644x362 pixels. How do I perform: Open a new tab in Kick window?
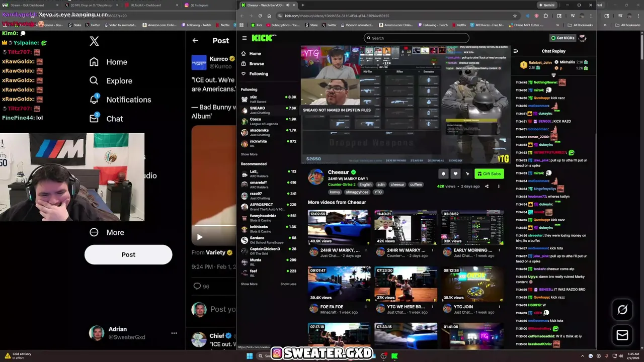(302, 5)
